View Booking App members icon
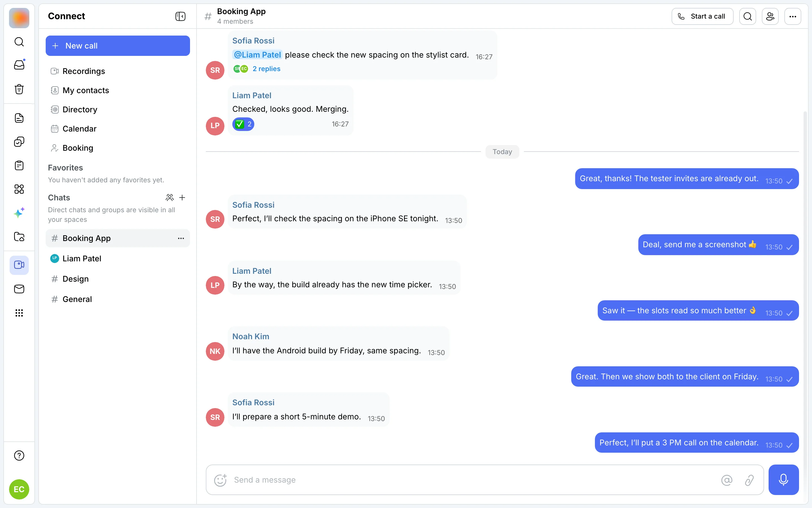The height and width of the screenshot is (508, 812). pyautogui.click(x=770, y=16)
